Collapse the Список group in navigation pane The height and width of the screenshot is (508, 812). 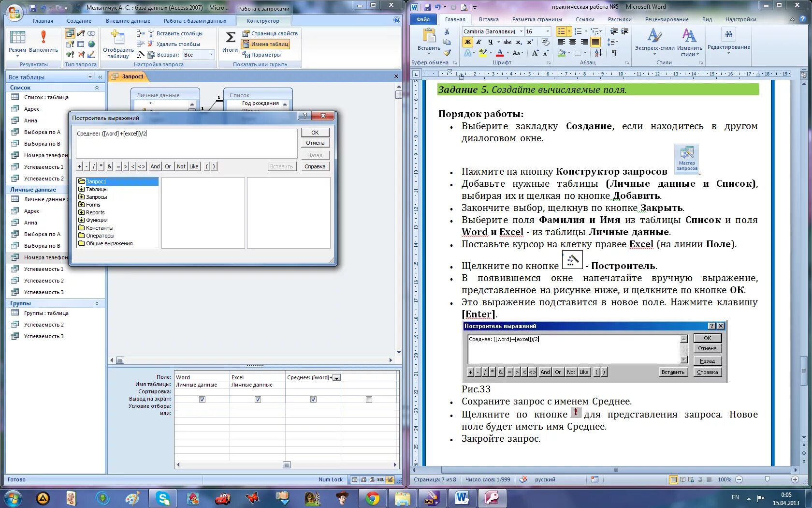point(97,88)
